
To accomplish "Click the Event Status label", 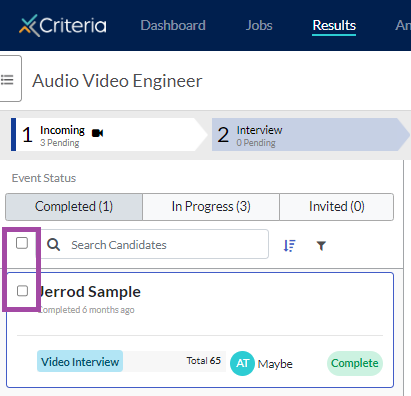I will pyautogui.click(x=44, y=178).
